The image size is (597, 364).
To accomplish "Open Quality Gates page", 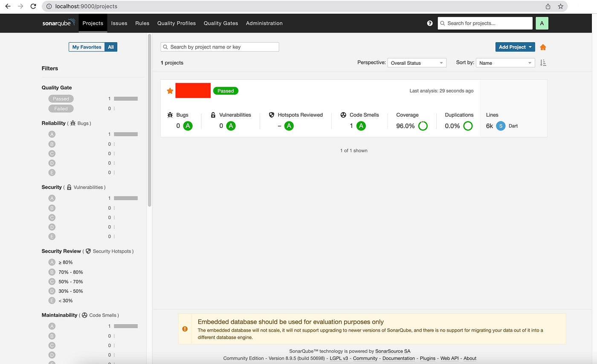I will coord(221,23).
